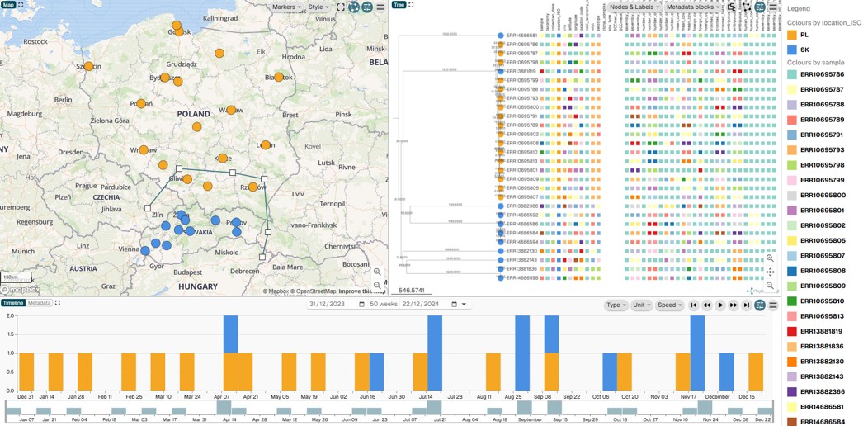Screen dimensions: 868x426
Task: Zoom out on the phylogenetic tree
Action: tap(770, 285)
